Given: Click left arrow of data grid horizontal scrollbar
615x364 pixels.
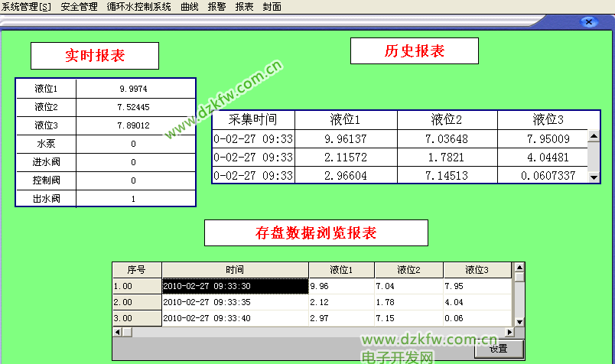Looking at the screenshot, I should tap(118, 332).
